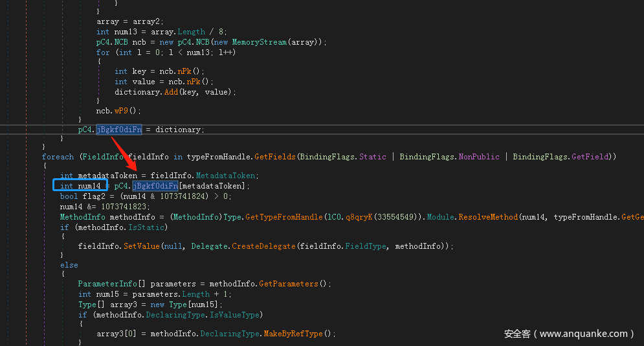Select the GetParameters method call
644x346 pixels.
coord(299,284)
